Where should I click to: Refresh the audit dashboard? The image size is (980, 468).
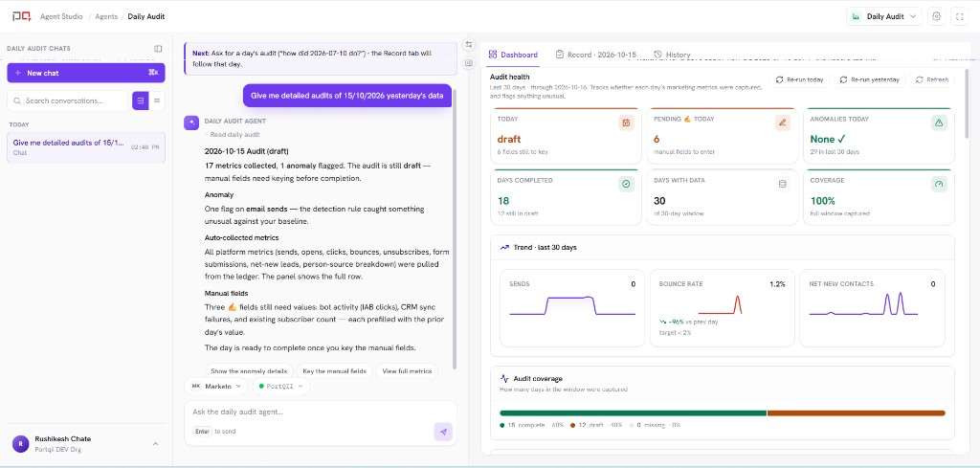(x=932, y=80)
